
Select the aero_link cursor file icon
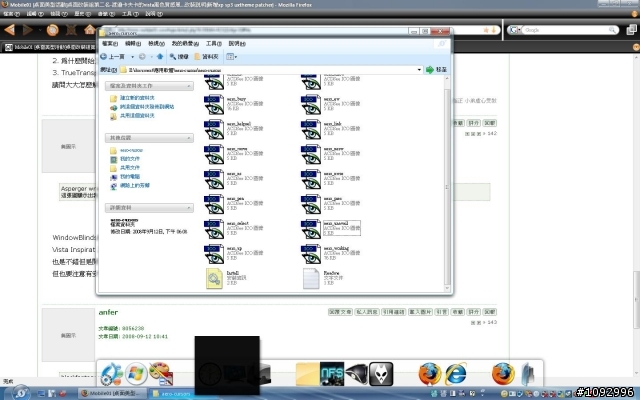pos(311,129)
